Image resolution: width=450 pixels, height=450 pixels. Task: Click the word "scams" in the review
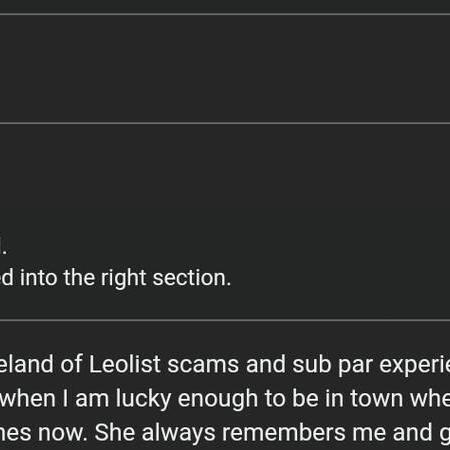click(203, 364)
